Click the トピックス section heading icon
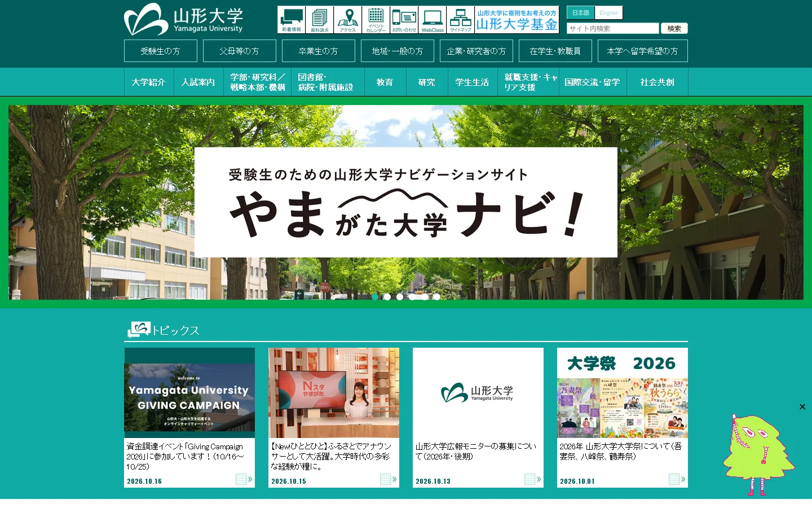Viewport: 812px width, 508px height. pyautogui.click(x=139, y=329)
